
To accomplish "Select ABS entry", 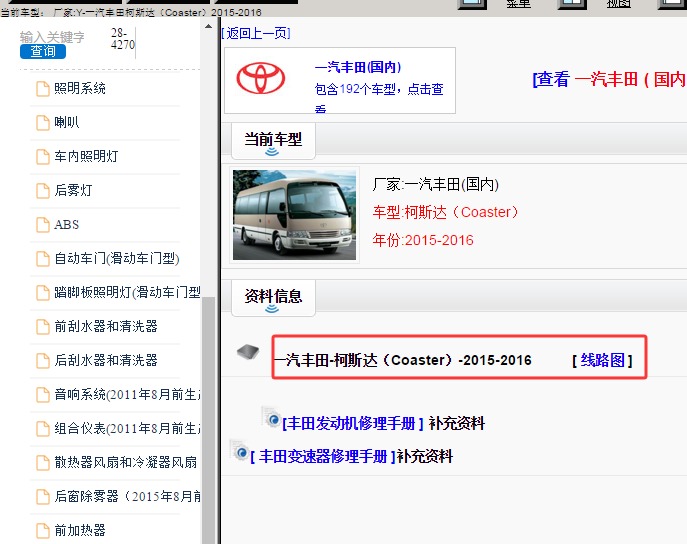I will (x=67, y=225).
